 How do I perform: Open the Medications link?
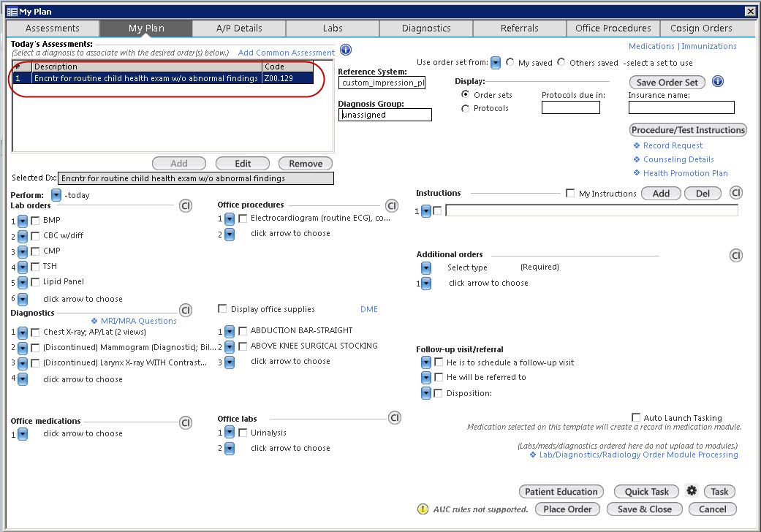pyautogui.click(x=651, y=46)
